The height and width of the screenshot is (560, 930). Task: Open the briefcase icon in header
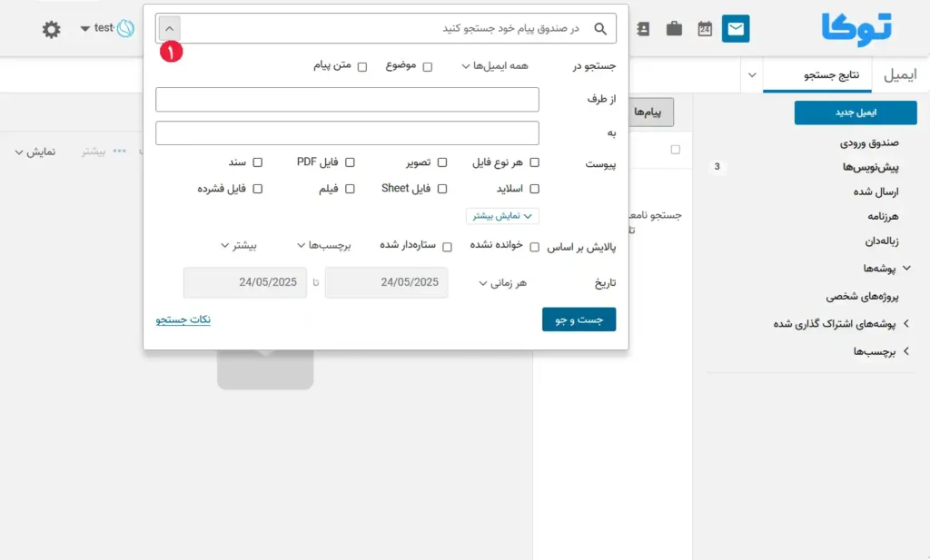(674, 28)
